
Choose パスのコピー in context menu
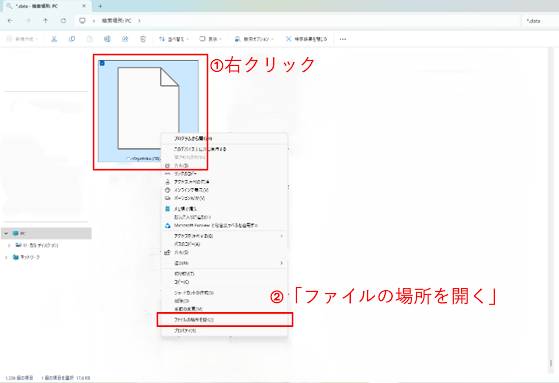click(225, 244)
